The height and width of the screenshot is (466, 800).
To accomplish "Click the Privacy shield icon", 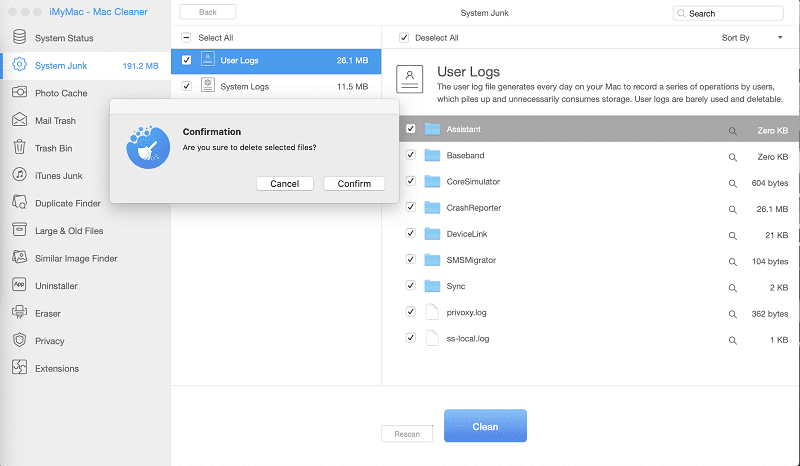I will pyautogui.click(x=19, y=340).
